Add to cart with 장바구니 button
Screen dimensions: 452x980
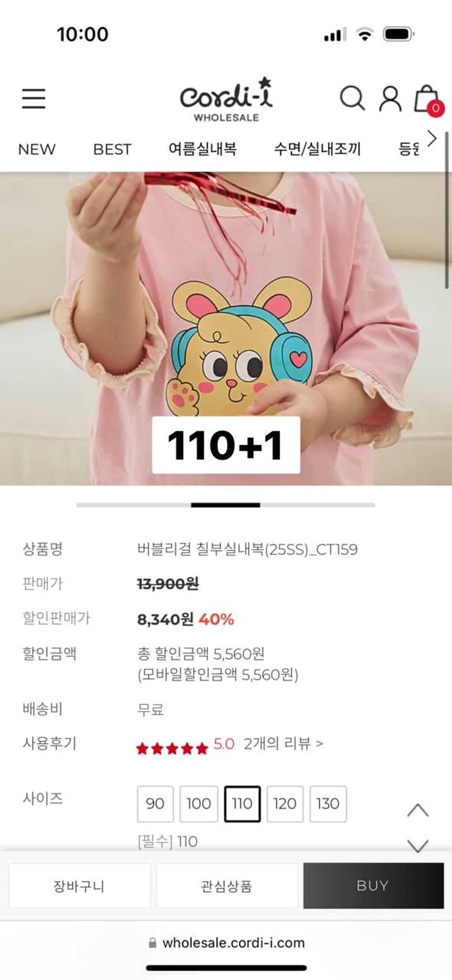click(x=79, y=885)
